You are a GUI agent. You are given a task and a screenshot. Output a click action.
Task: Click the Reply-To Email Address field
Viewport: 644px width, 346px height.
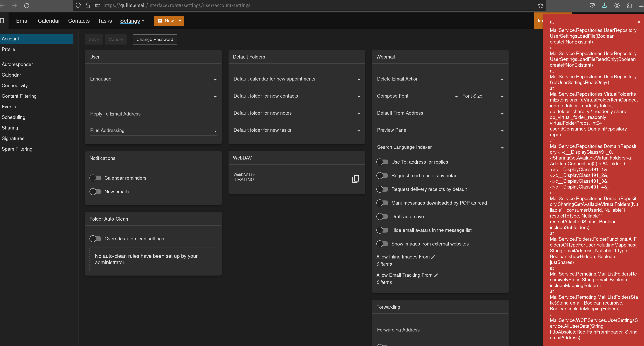[x=153, y=114]
